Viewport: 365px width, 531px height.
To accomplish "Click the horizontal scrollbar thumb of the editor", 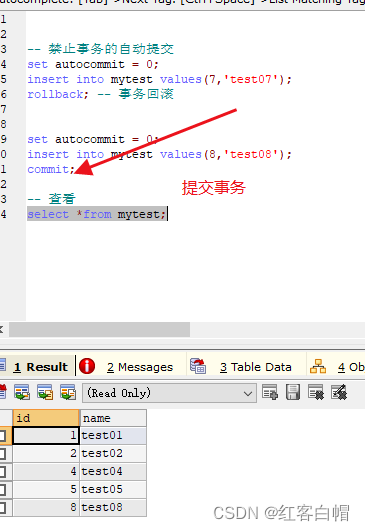I will [100, 330].
